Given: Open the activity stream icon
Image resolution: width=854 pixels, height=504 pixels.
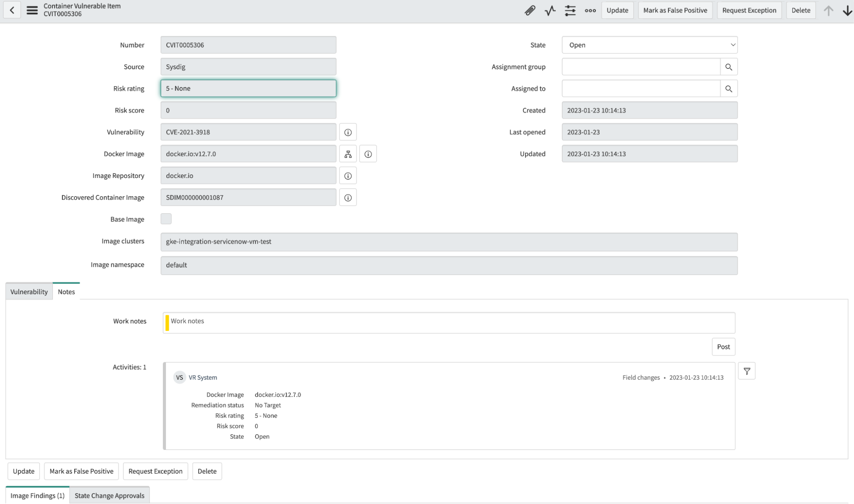Looking at the screenshot, I should pos(550,10).
